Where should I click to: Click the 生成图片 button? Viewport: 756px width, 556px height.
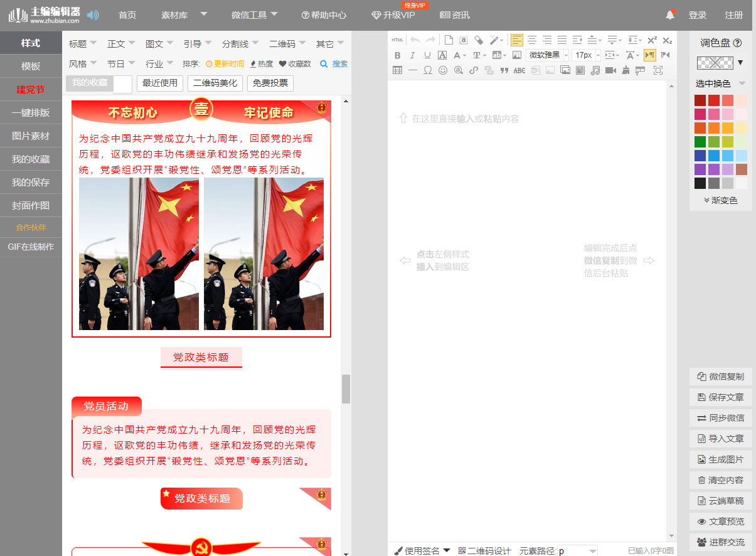pyautogui.click(x=720, y=459)
